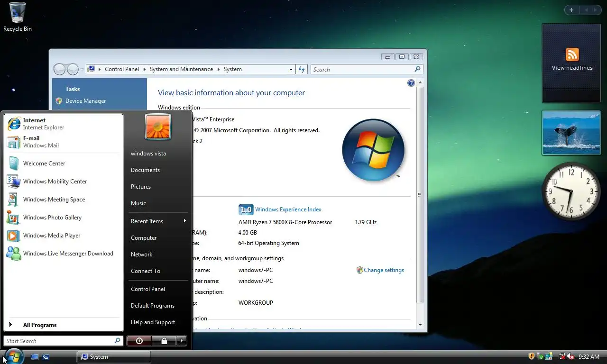Screen dimensions: 607x364
Task: Click the analog clock gadget
Action: 571,191
